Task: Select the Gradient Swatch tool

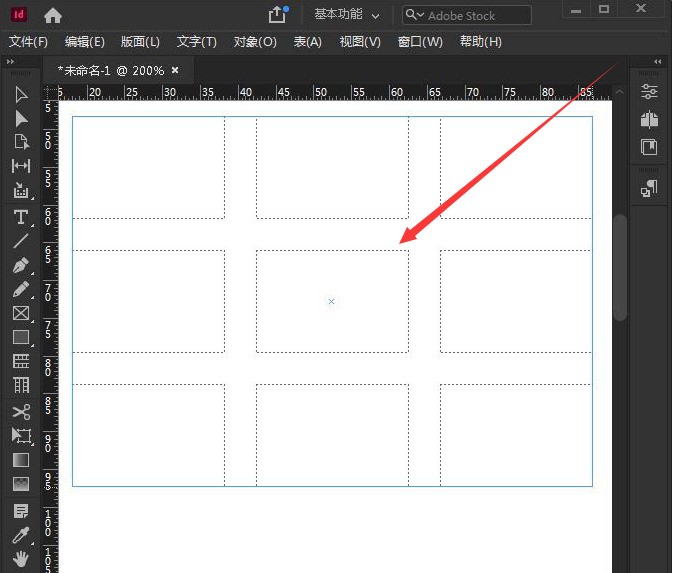Action: (x=21, y=460)
